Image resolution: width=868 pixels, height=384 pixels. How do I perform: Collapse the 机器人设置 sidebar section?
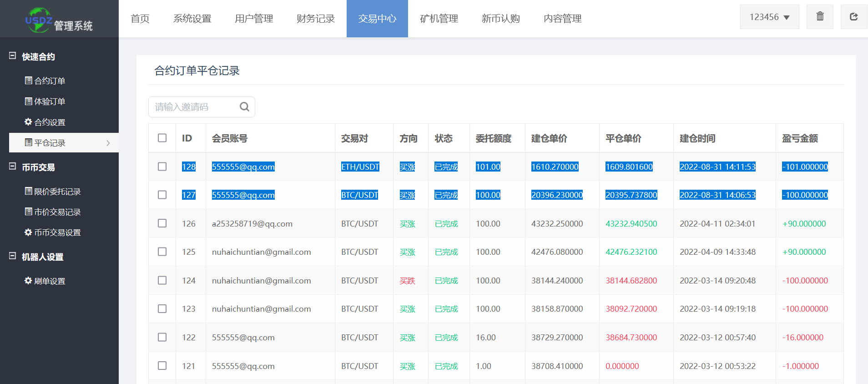13,256
